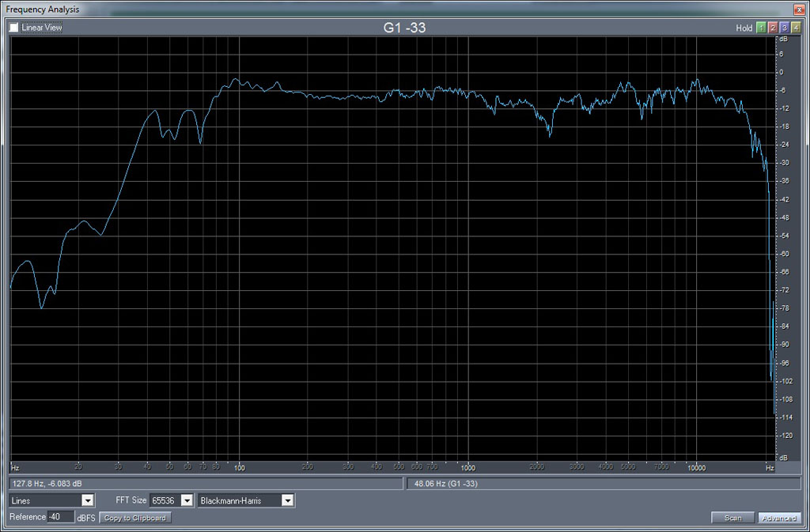Enable the Linear View checkbox

click(x=14, y=28)
